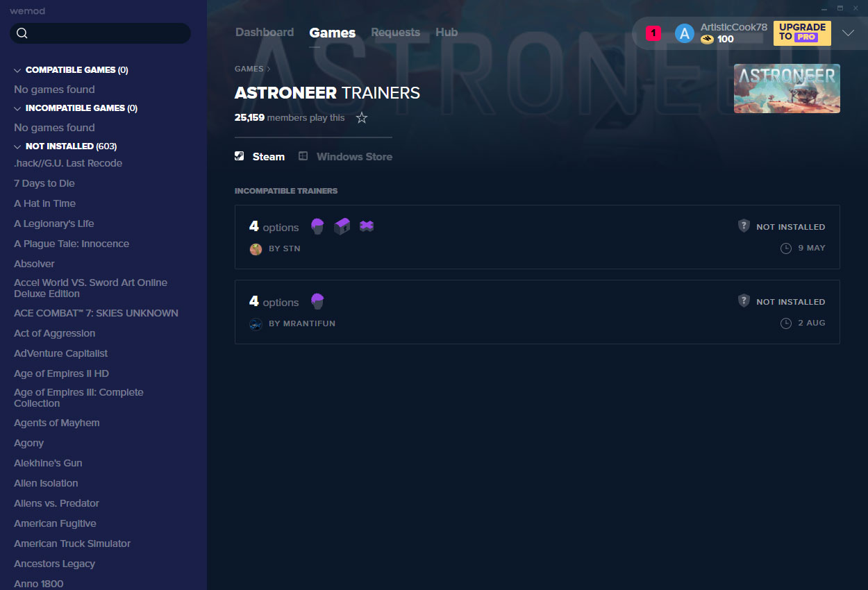This screenshot has width=868, height=590.
Task: Open Anno 1800
Action: pyautogui.click(x=39, y=584)
